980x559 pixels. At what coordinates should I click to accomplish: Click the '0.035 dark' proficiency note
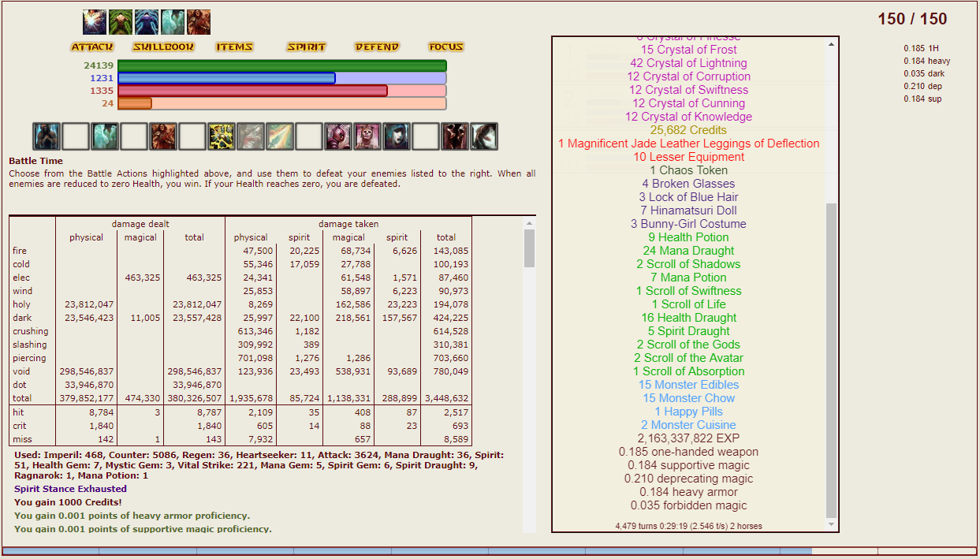pos(924,73)
